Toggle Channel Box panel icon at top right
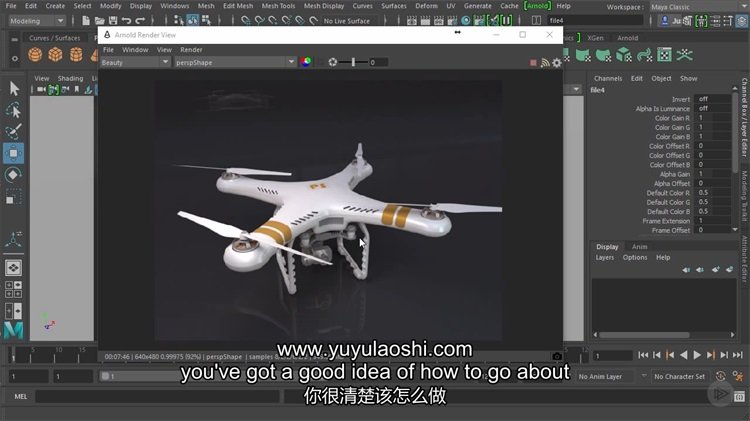This screenshot has height=421, width=750. coord(741,21)
